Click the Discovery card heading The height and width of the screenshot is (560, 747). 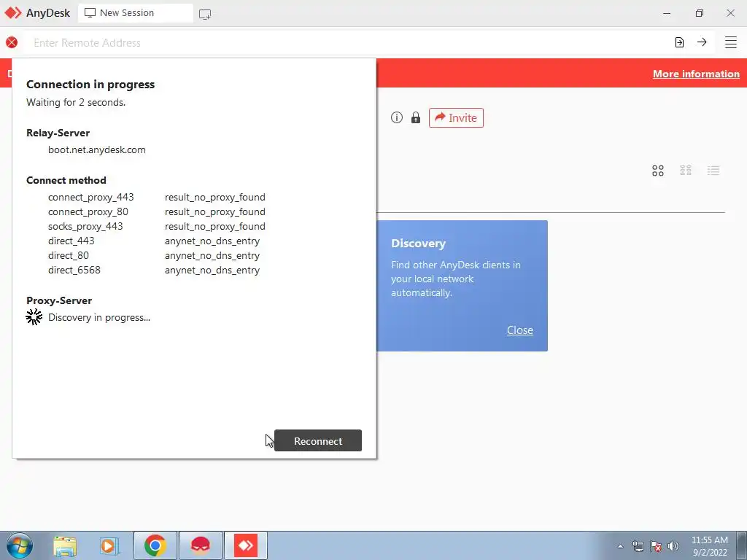click(x=418, y=244)
